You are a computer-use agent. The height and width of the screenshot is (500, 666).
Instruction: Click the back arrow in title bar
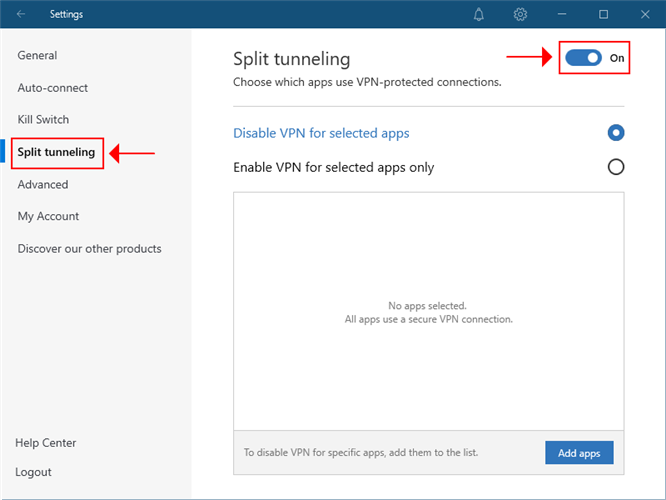[x=21, y=14]
